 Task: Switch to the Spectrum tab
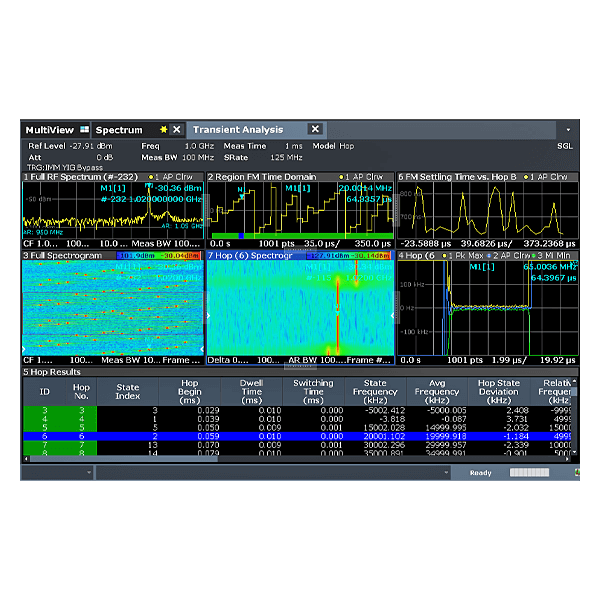[119, 130]
